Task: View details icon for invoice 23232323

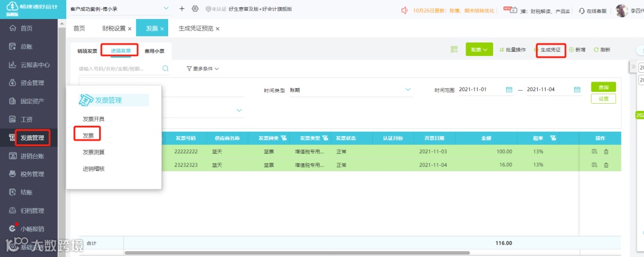Action: coord(594,165)
